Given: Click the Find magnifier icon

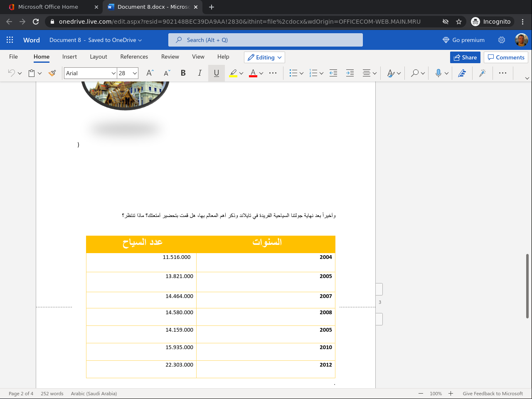Looking at the screenshot, I should (415, 73).
